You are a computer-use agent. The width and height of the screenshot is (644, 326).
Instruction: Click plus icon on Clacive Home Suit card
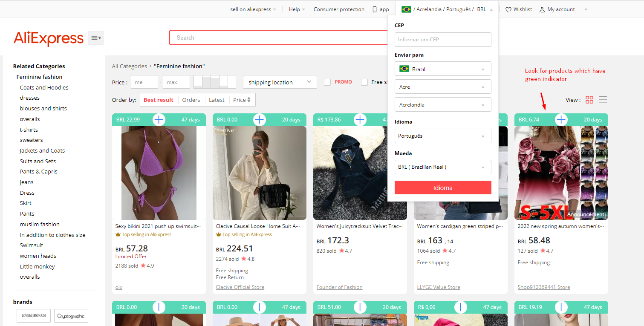click(260, 120)
